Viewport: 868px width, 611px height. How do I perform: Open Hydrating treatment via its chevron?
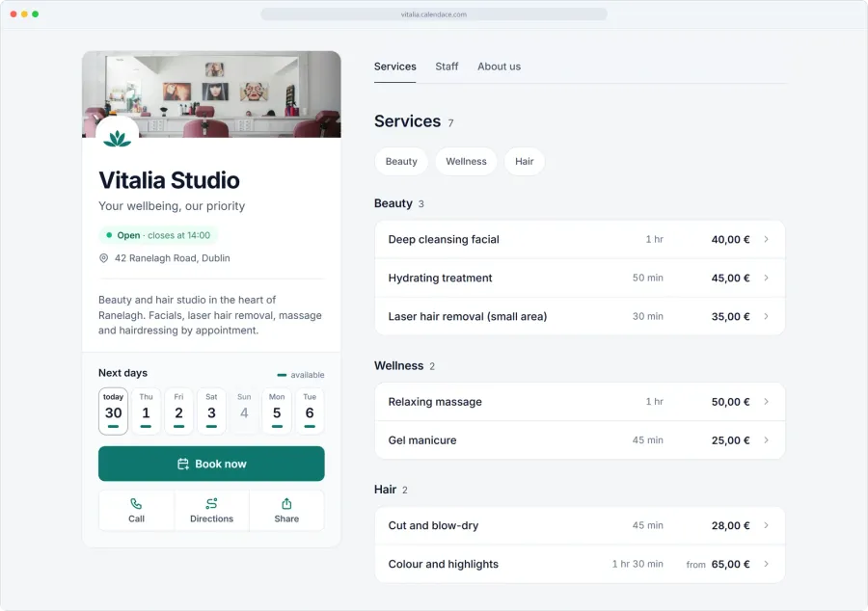tap(766, 278)
